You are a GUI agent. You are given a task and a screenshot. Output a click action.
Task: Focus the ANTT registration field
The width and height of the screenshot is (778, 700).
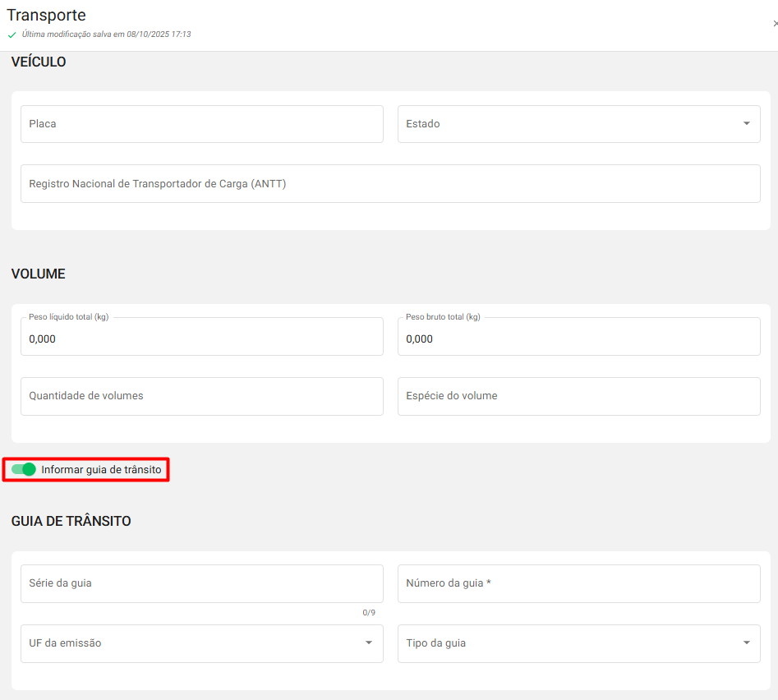390,184
